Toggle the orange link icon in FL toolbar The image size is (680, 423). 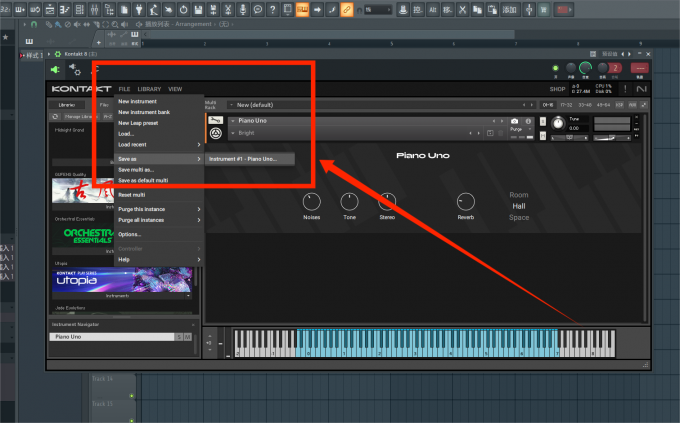347,9
